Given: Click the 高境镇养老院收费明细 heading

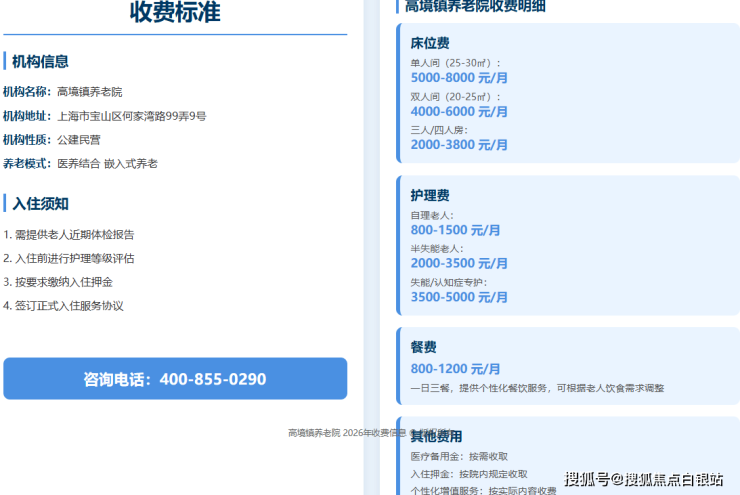Looking at the screenshot, I should tap(475, 6).
